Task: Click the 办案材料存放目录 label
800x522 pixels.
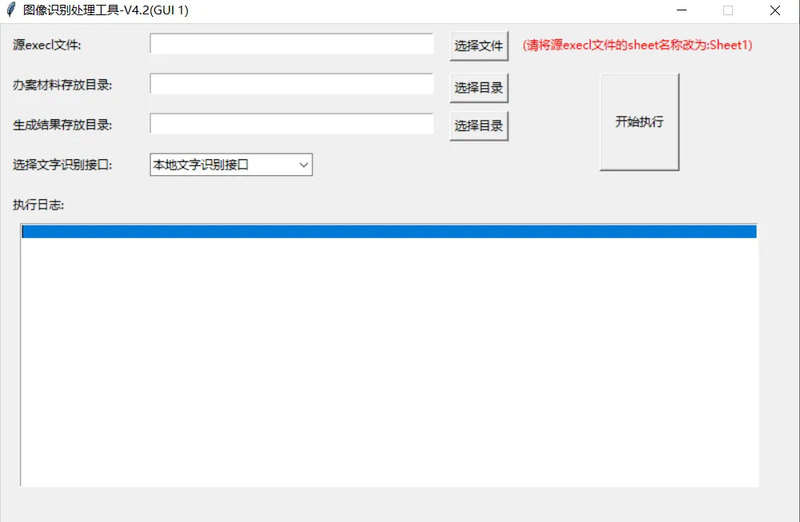Action: click(62, 85)
